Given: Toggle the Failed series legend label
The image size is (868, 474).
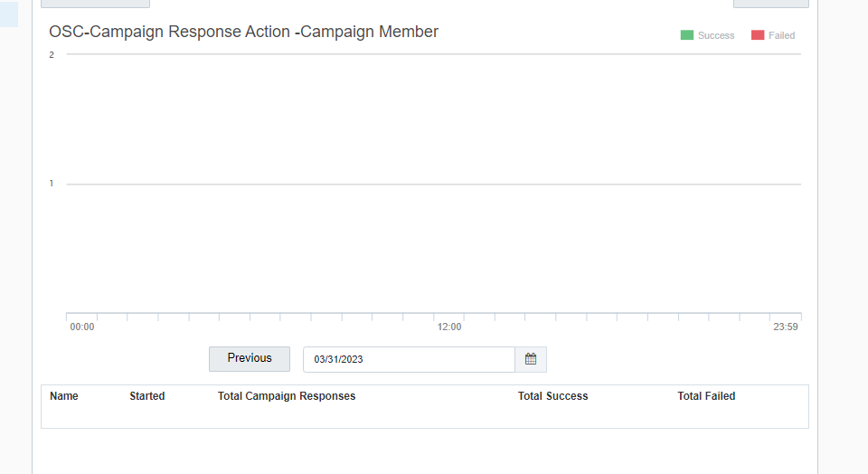Looking at the screenshot, I should [781, 35].
